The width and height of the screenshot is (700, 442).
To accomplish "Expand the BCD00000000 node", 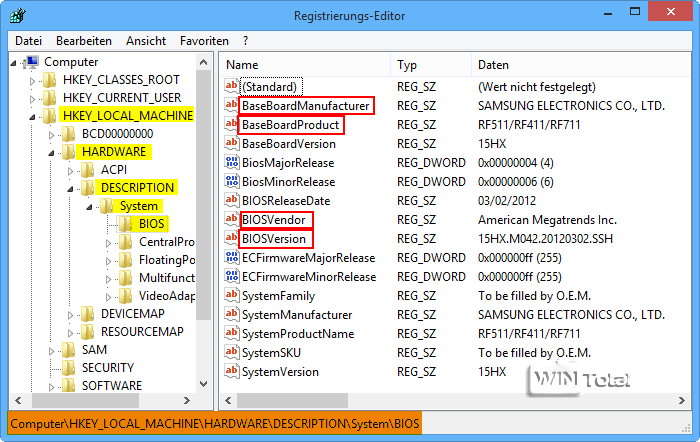I will point(51,135).
